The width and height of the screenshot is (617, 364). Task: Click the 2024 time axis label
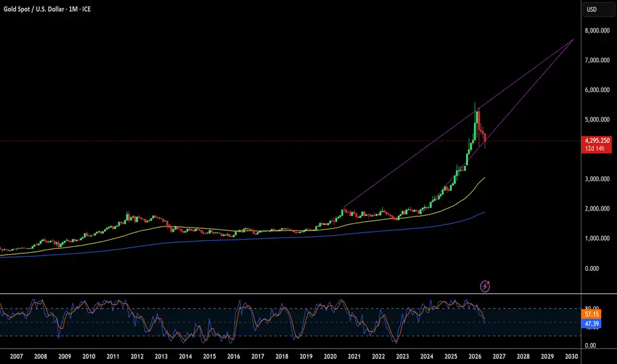point(426,356)
